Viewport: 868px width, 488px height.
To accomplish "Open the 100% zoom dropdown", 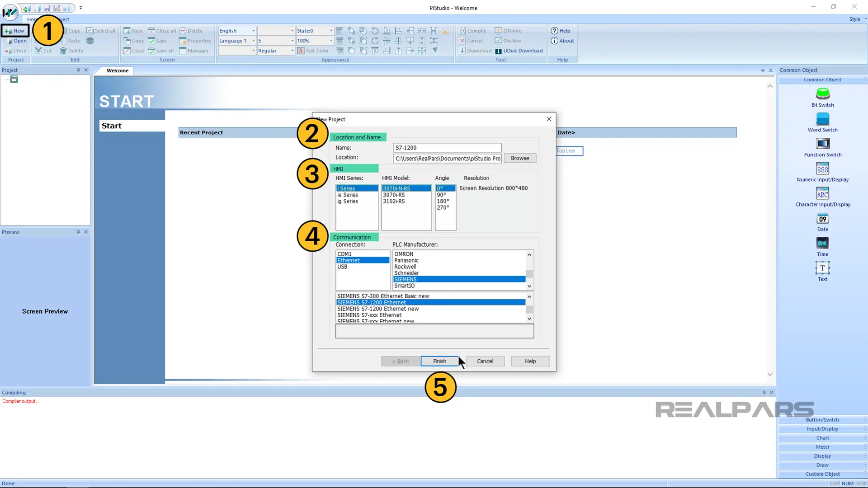I will tap(331, 41).
